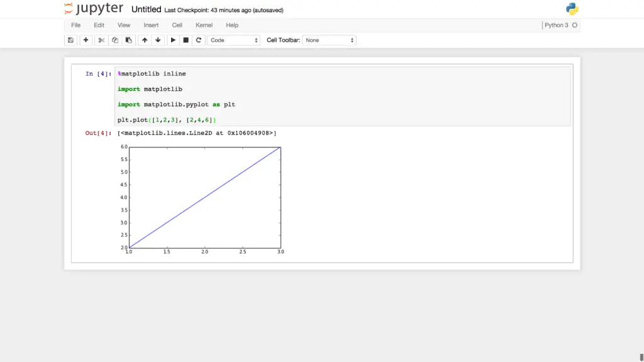Move the cell down with the down arrow
This screenshot has height=362, width=644.
point(158,40)
